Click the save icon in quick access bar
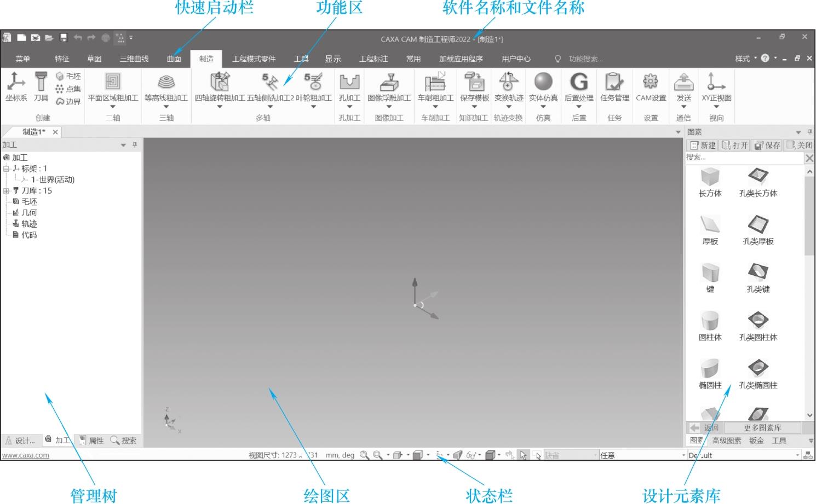816x504 pixels. coord(64,38)
